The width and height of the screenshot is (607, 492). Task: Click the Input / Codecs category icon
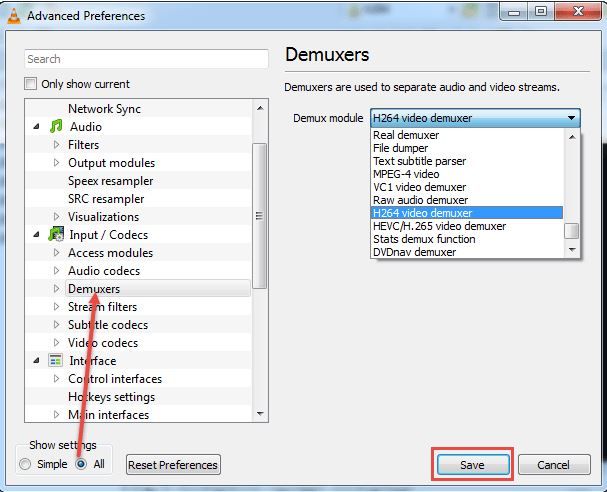[x=56, y=234]
